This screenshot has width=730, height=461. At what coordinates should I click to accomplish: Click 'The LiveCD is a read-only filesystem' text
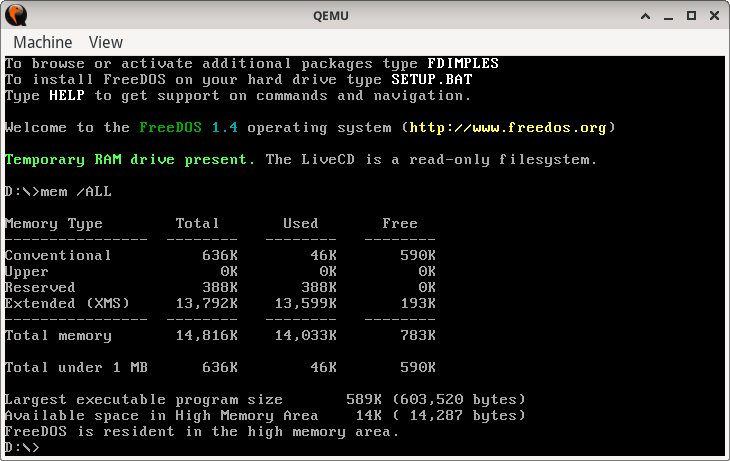[431, 160]
